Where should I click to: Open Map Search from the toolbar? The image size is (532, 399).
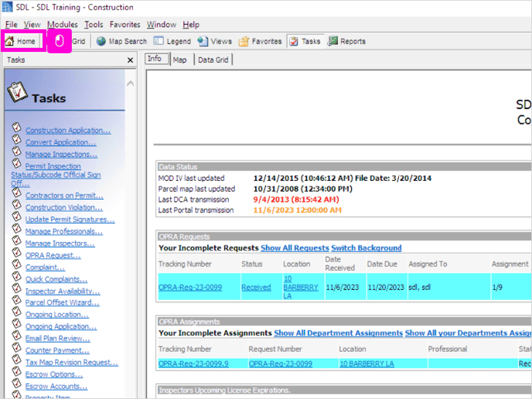(121, 42)
